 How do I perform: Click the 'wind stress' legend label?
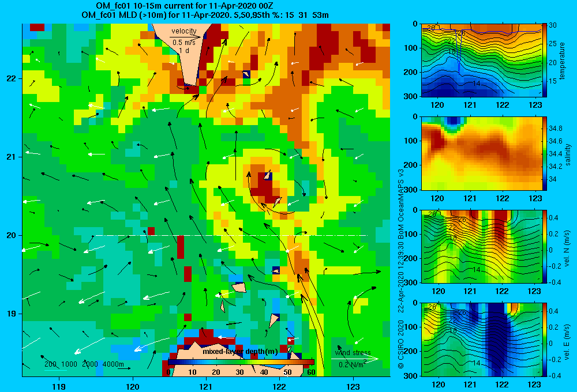click(353, 353)
